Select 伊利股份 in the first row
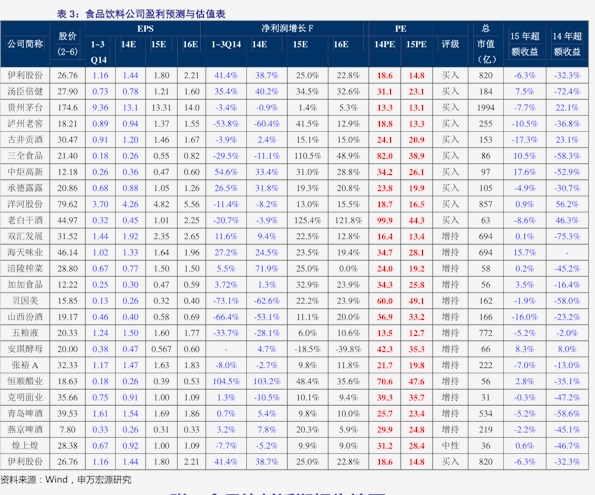595x495 pixels. pyautogui.click(x=25, y=75)
